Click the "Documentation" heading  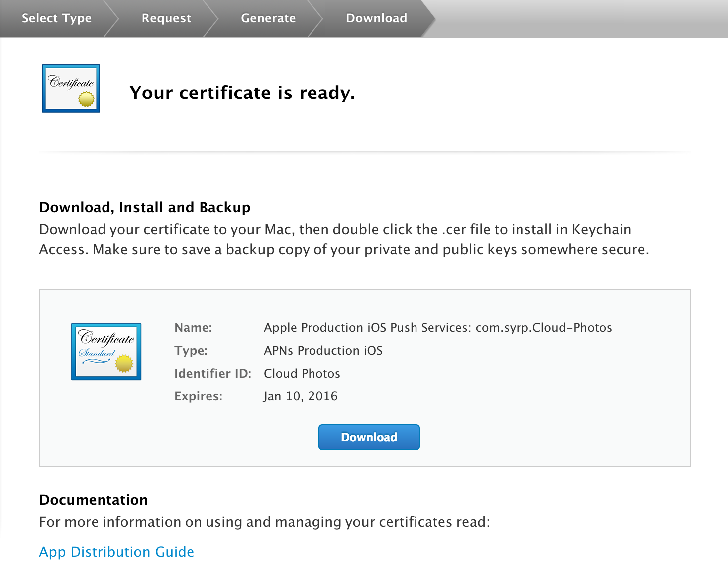coord(94,500)
